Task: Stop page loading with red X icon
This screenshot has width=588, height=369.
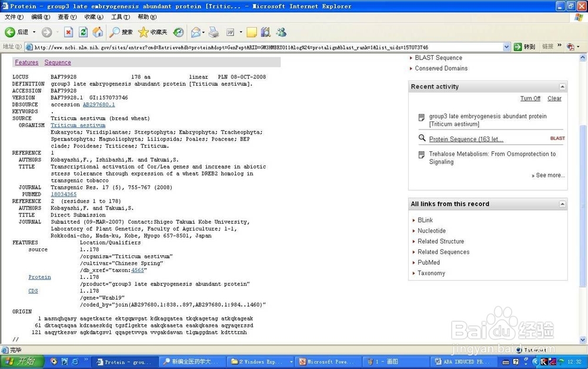Action: point(68,32)
